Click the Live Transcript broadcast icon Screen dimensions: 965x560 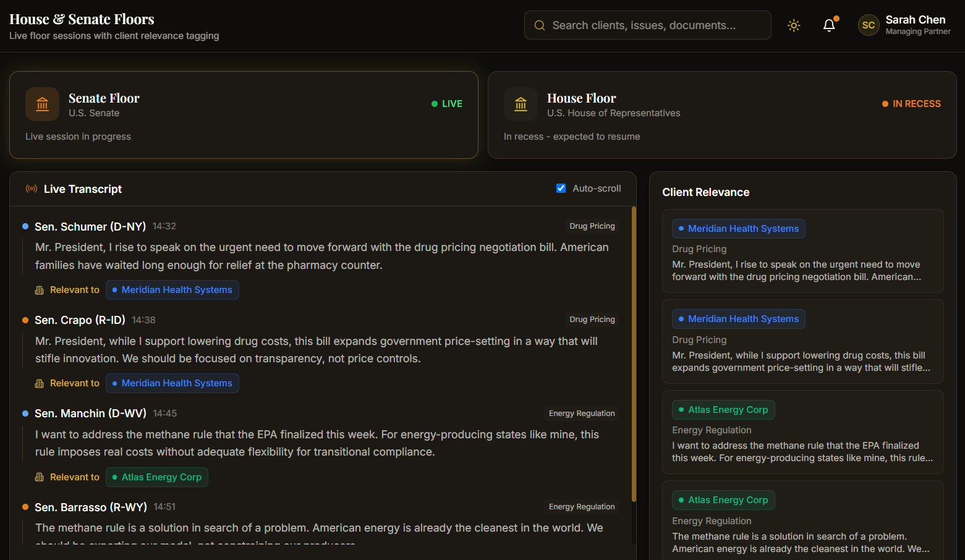[31, 189]
